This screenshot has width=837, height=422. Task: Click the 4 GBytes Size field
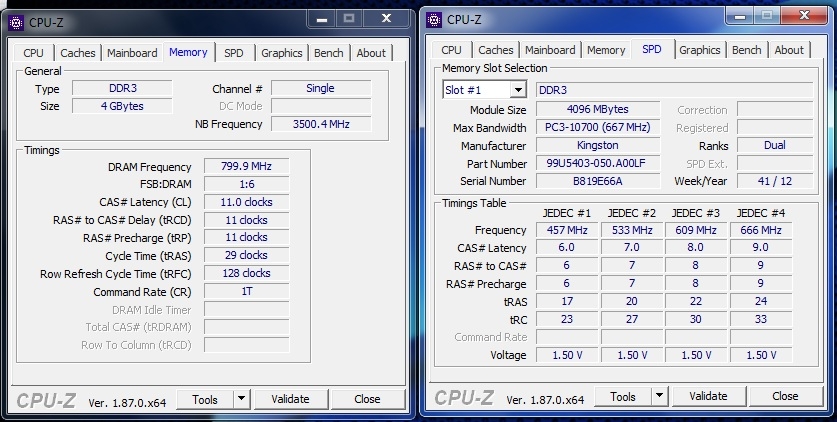click(122, 106)
